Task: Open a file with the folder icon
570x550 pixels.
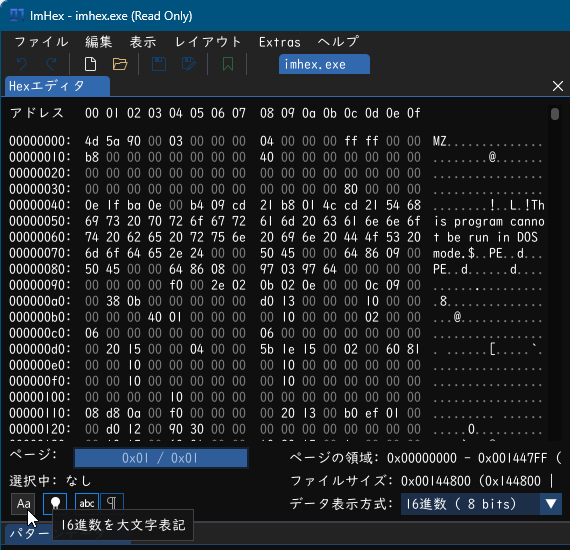Action: tap(120, 64)
